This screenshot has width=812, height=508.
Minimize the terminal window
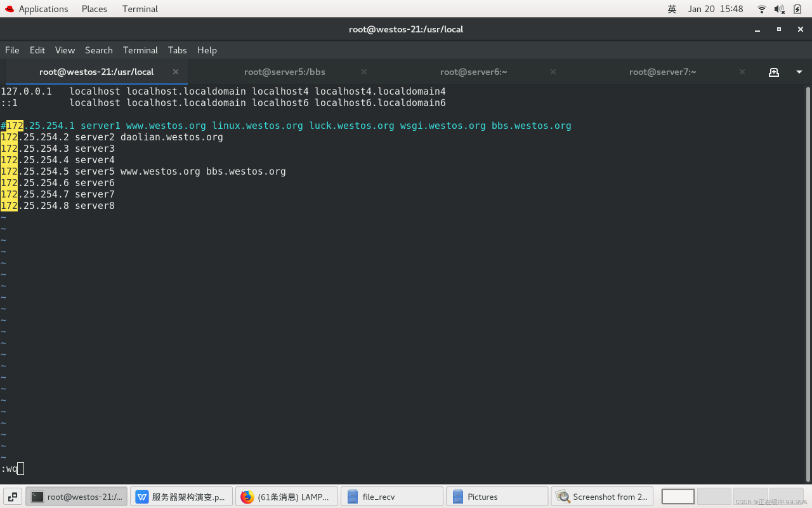coord(757,29)
